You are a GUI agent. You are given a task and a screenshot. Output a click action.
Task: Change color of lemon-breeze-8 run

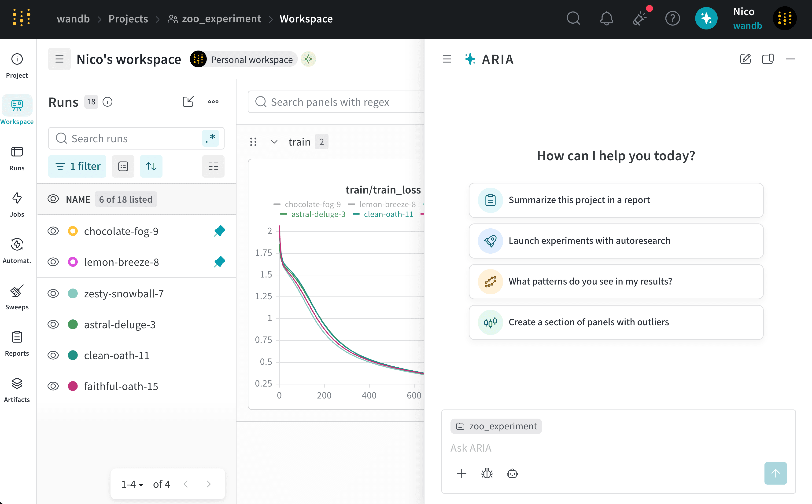(73, 262)
